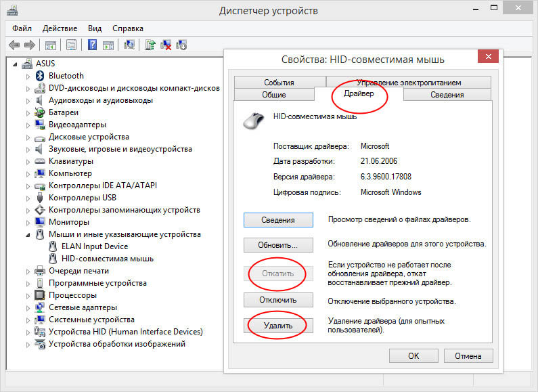The image size is (538, 392).
Task: Expand the Компьютер node
Action: point(28,174)
